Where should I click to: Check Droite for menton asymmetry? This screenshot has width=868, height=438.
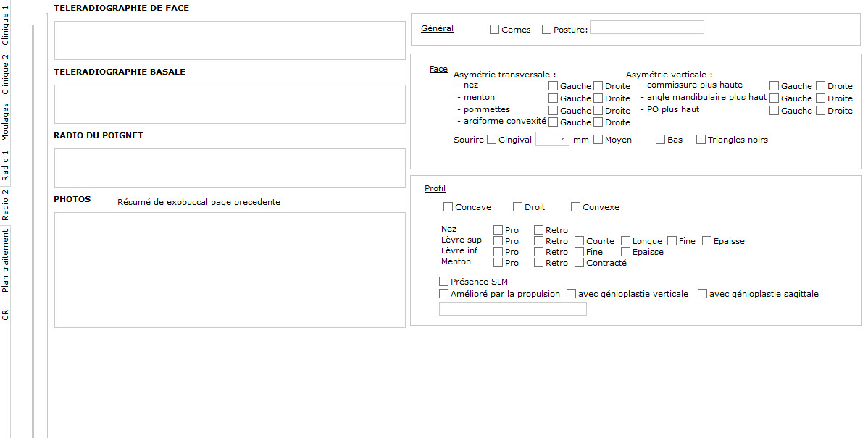[x=597, y=98]
